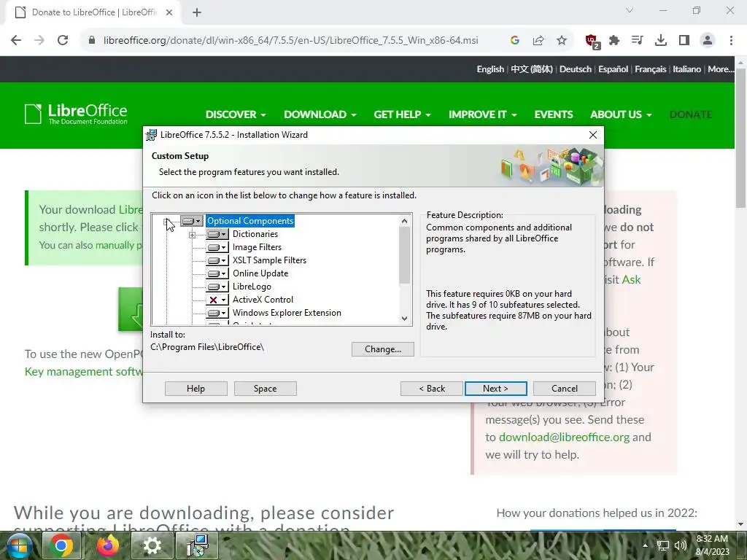Screen dimensions: 747x560
Task: Open uBlock Origin extension icon
Action: click(592, 41)
